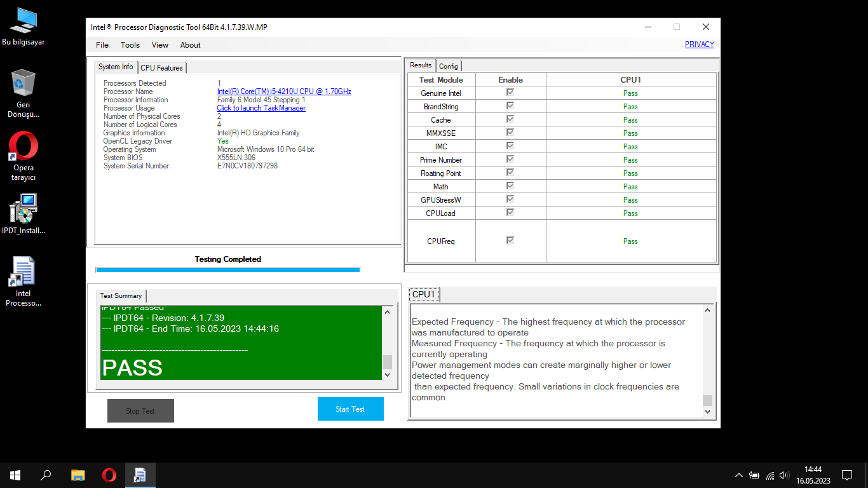Open volume speaker tray icon

[x=784, y=475]
